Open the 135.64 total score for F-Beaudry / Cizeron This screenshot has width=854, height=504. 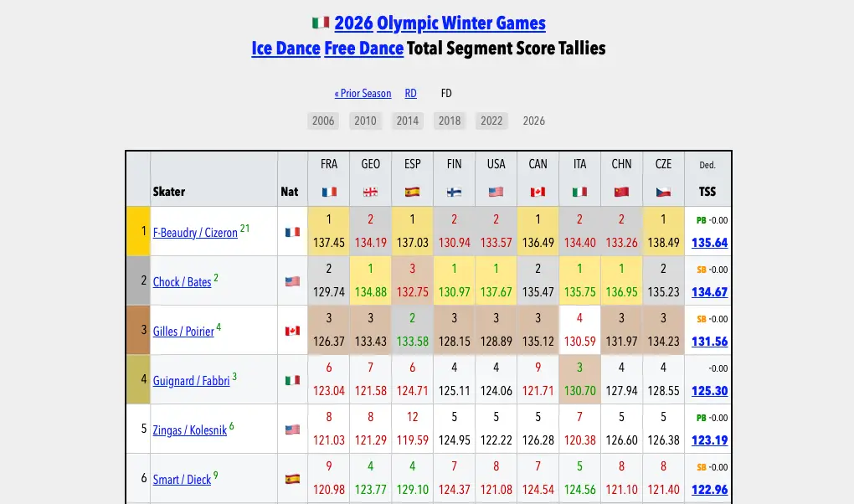point(707,242)
